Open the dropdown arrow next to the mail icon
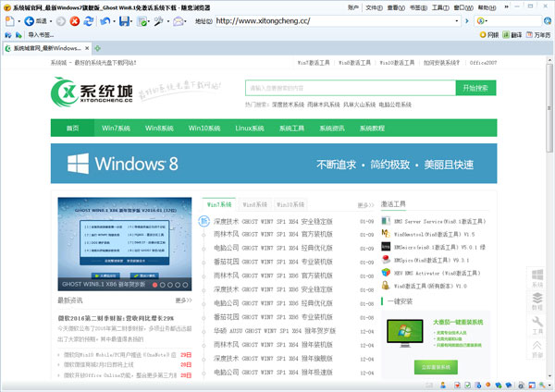 (186, 21)
